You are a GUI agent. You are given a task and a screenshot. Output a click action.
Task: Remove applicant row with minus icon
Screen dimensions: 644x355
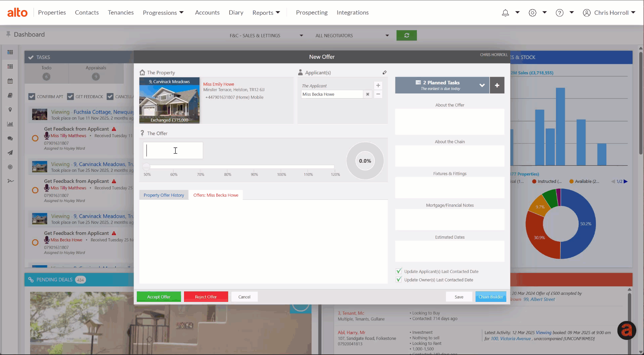tap(378, 94)
